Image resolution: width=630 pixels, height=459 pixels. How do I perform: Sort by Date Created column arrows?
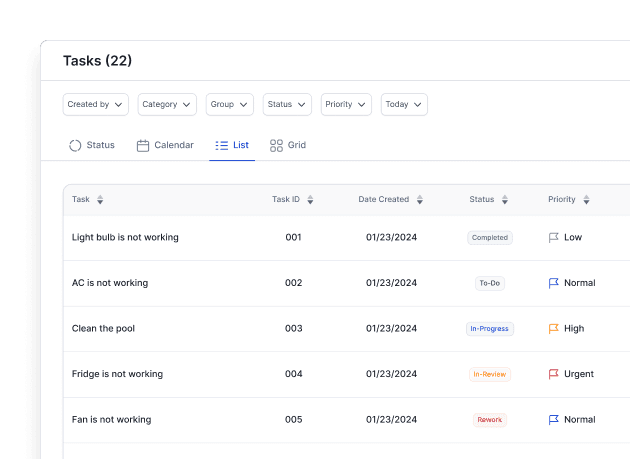click(419, 200)
